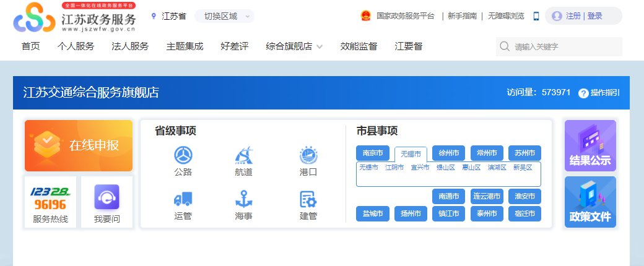Screen dimensions: 644x266
Task: Click the 市县事项 section heading
Action: click(377, 131)
